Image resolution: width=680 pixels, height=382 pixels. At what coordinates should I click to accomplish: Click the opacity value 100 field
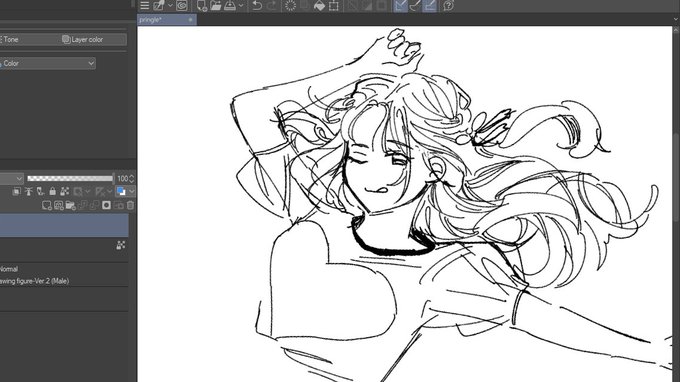coord(122,178)
